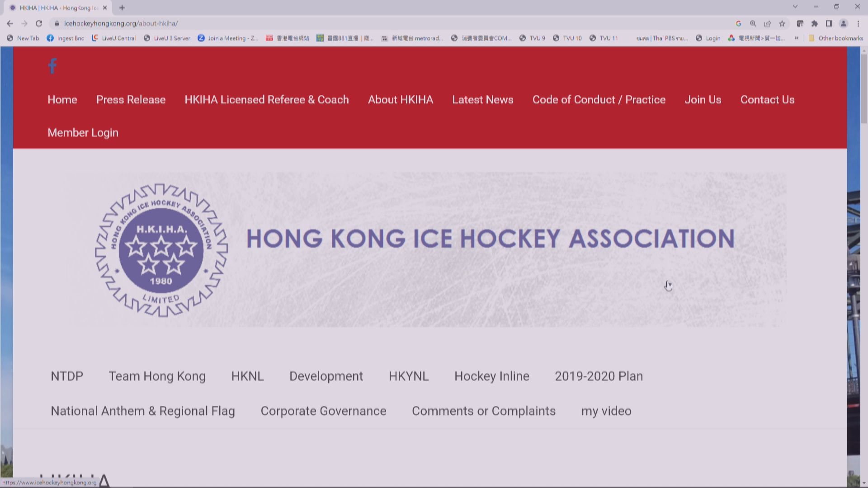
Task: Open the zoom magnifier icon in address bar
Action: (753, 23)
